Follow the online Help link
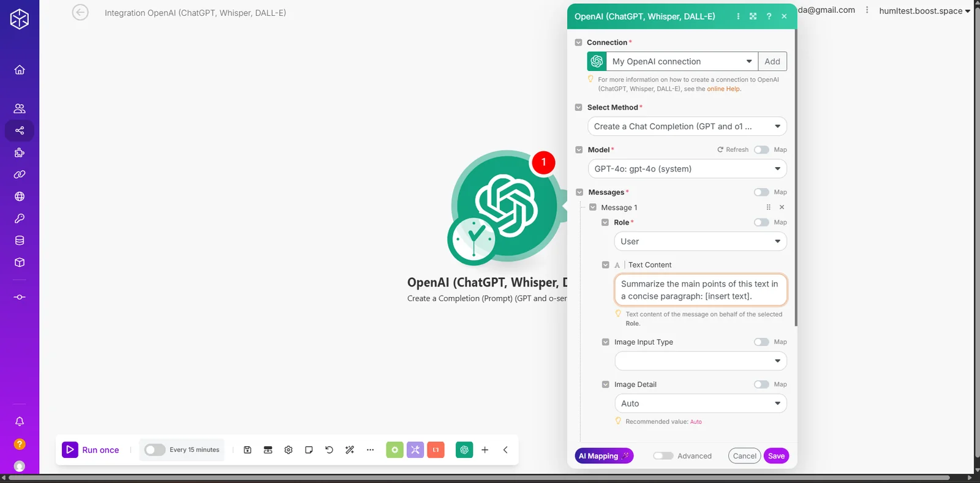The height and width of the screenshot is (483, 980). [x=723, y=89]
